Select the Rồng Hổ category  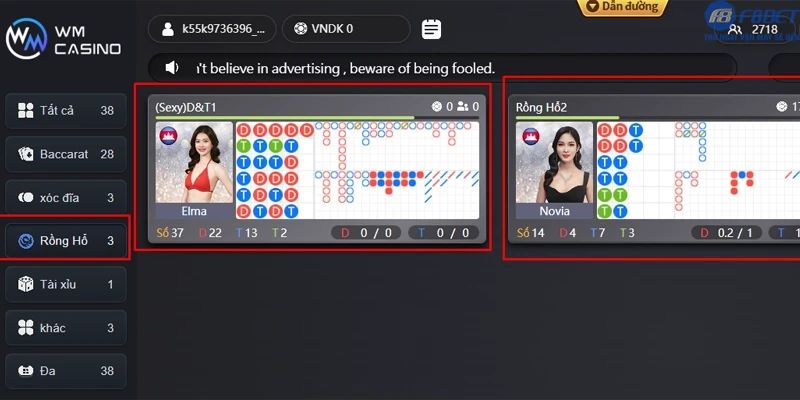(66, 241)
